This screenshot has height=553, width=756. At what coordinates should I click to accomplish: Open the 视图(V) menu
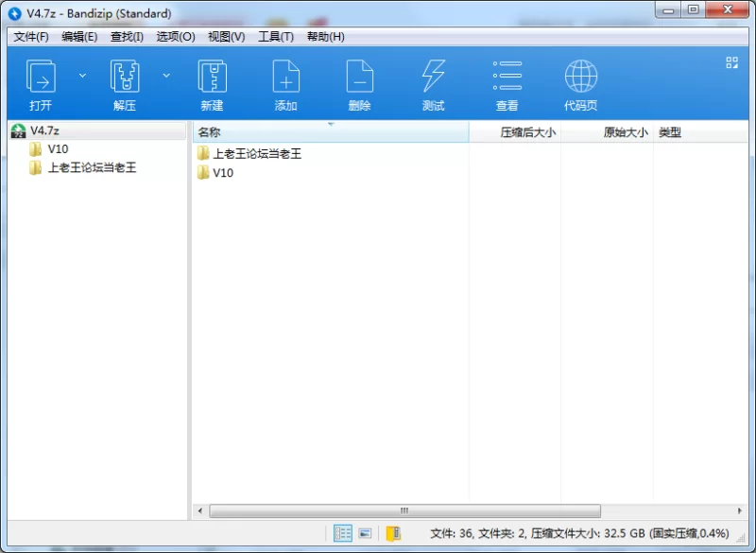pos(226,37)
